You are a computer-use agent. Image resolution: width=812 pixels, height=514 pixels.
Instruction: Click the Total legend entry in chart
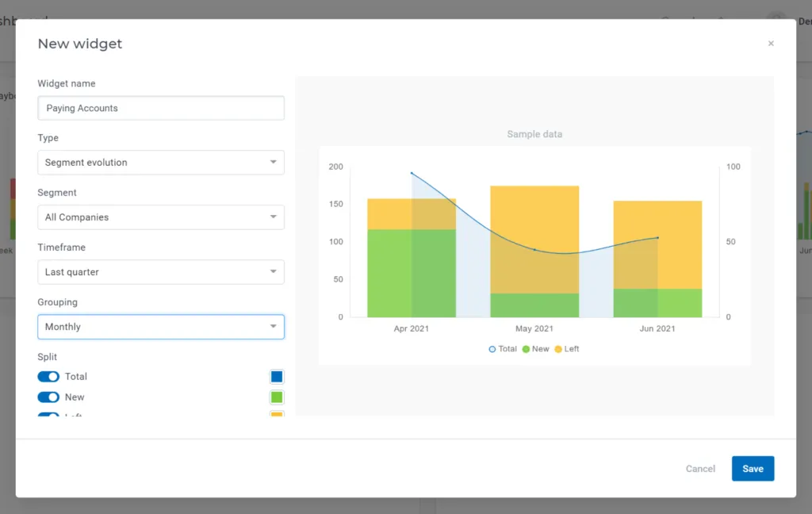point(502,349)
